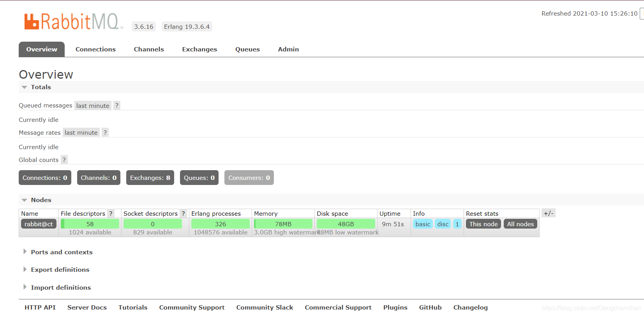Click the Exchanges: 8 count button
The height and width of the screenshot is (315, 644).
point(150,178)
